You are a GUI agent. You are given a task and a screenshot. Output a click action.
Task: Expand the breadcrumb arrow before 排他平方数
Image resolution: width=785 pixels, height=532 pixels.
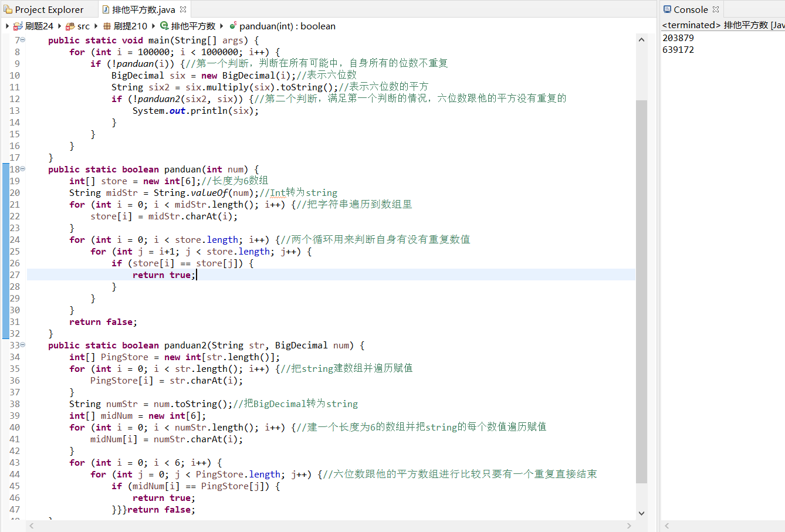153,26
